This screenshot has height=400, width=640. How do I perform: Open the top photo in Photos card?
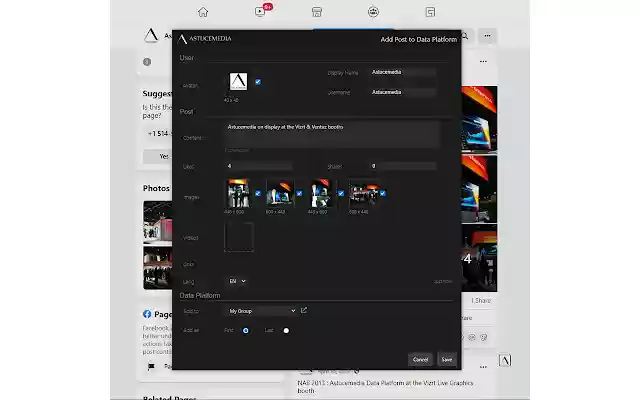158,222
